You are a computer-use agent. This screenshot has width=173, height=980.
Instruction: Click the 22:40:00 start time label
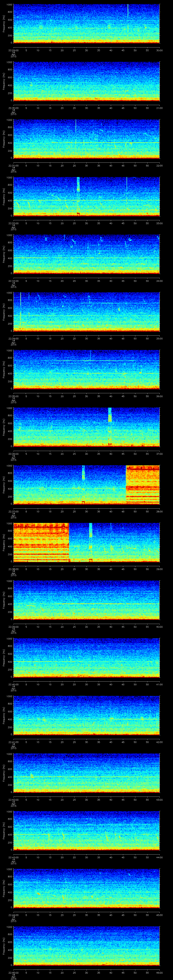click(x=13, y=684)
